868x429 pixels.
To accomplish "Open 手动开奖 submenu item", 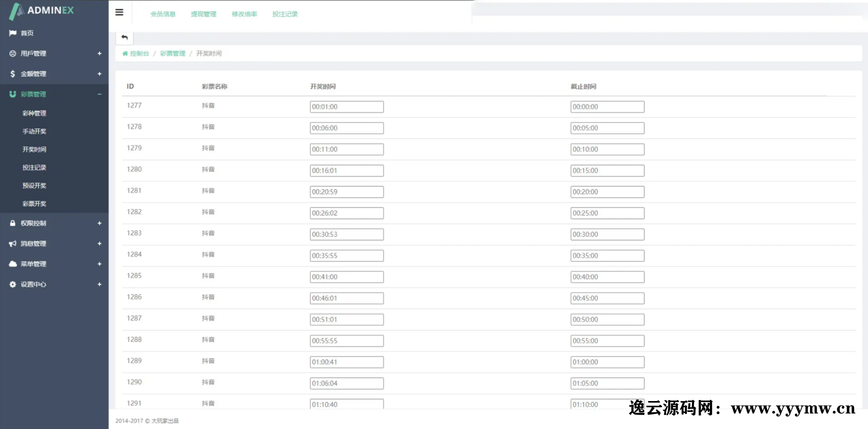I will (34, 131).
